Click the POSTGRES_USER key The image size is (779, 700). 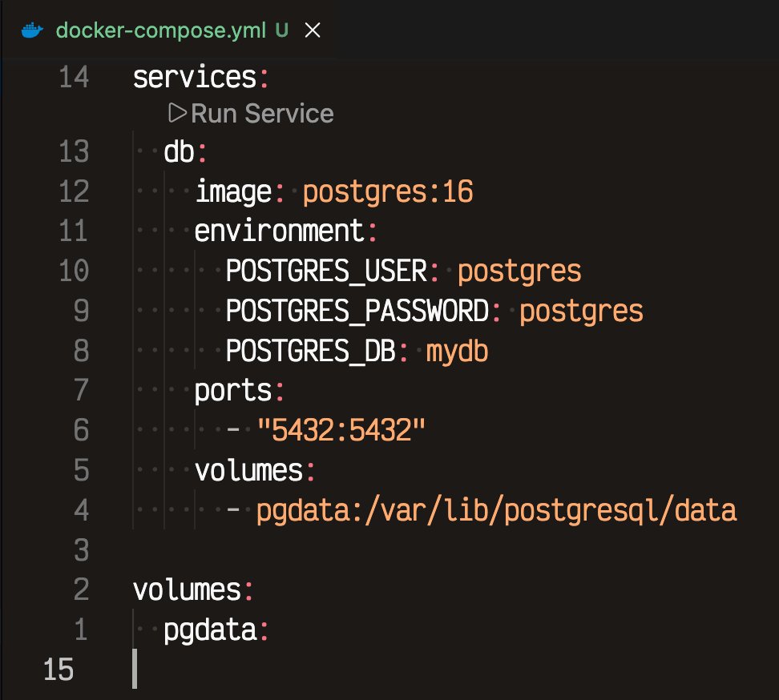[326, 271]
